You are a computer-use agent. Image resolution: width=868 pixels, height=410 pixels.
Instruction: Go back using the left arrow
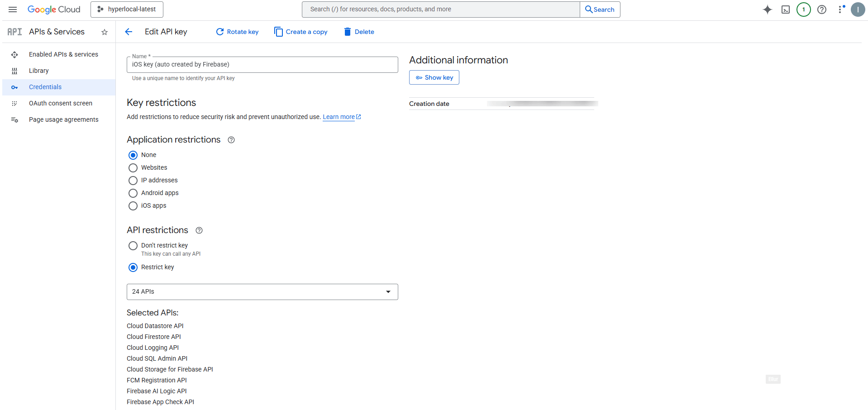[x=129, y=32]
